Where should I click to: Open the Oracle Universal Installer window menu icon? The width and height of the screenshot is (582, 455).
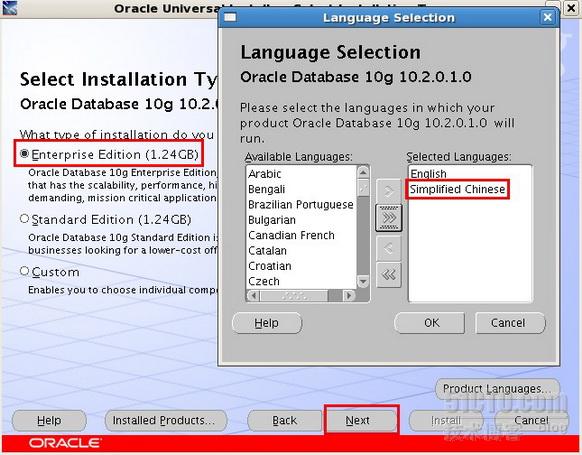click(x=10, y=8)
